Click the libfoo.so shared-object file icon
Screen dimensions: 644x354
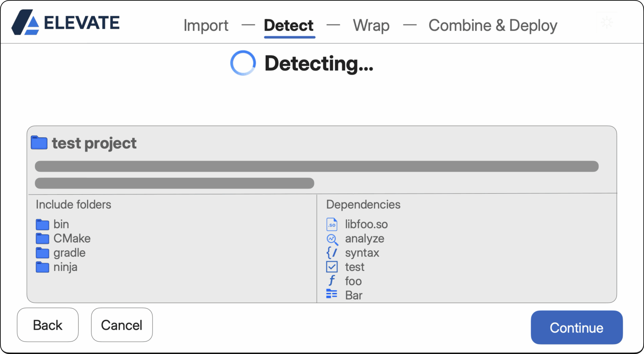pos(332,224)
